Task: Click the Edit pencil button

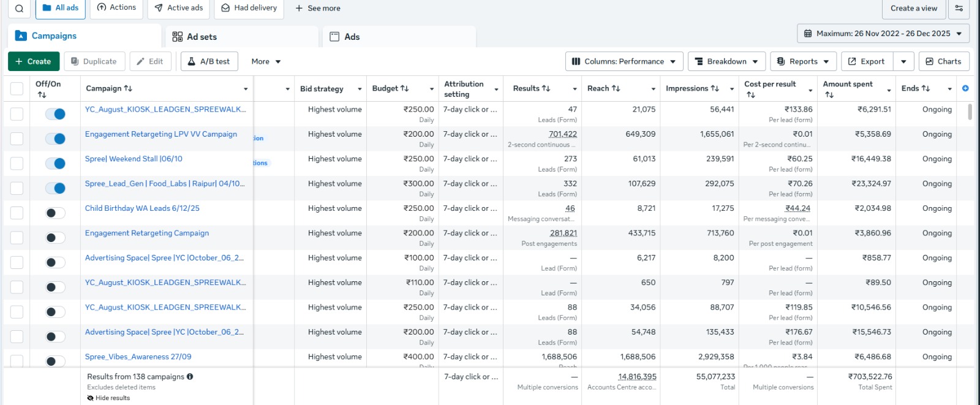Action: (x=150, y=62)
